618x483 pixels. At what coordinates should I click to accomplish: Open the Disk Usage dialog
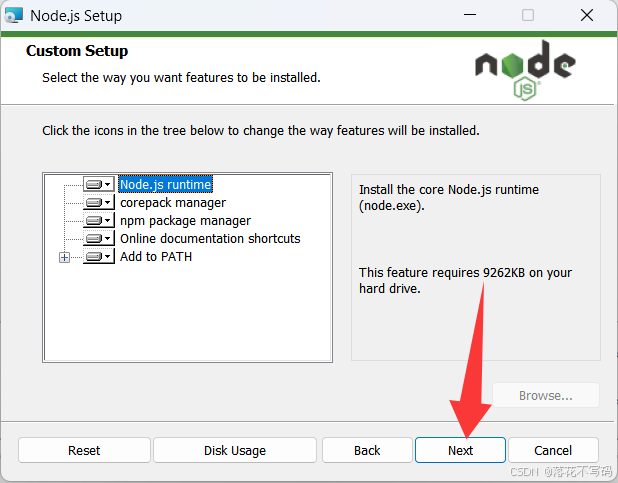(235, 450)
